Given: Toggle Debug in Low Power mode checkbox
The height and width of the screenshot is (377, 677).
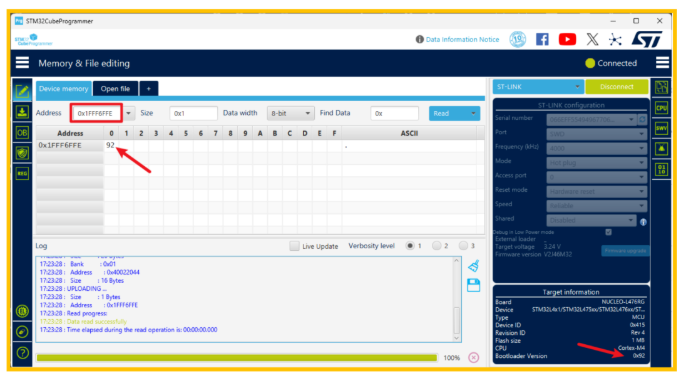Looking at the screenshot, I should click(x=608, y=232).
